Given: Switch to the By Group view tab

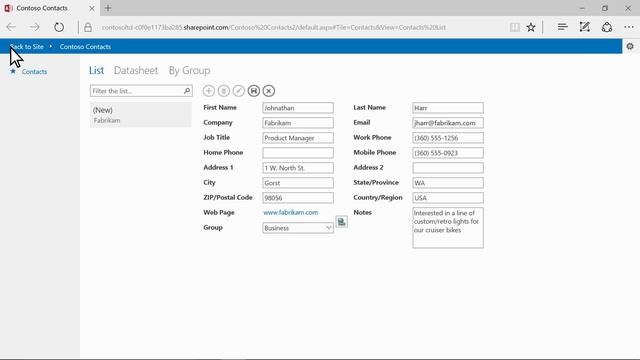Looking at the screenshot, I should pos(189,70).
